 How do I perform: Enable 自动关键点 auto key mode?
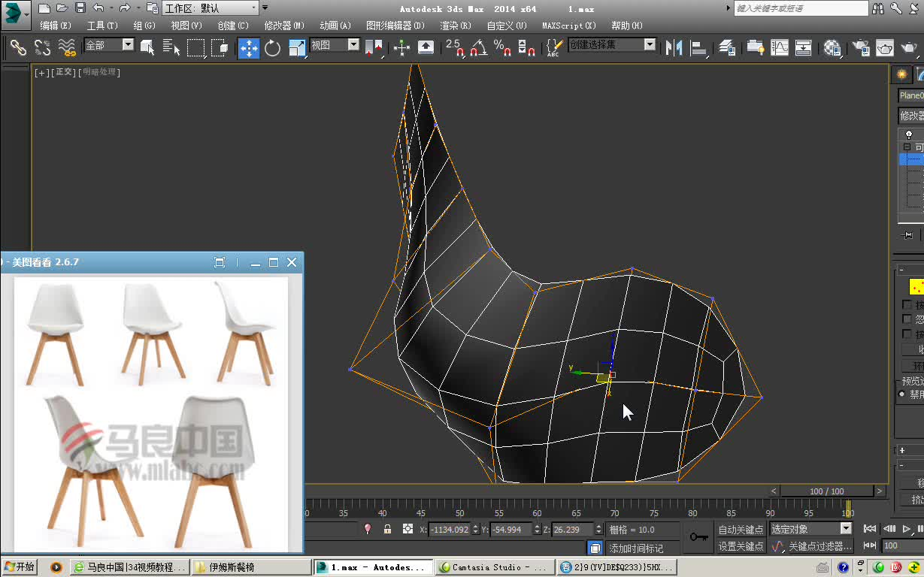tap(741, 530)
